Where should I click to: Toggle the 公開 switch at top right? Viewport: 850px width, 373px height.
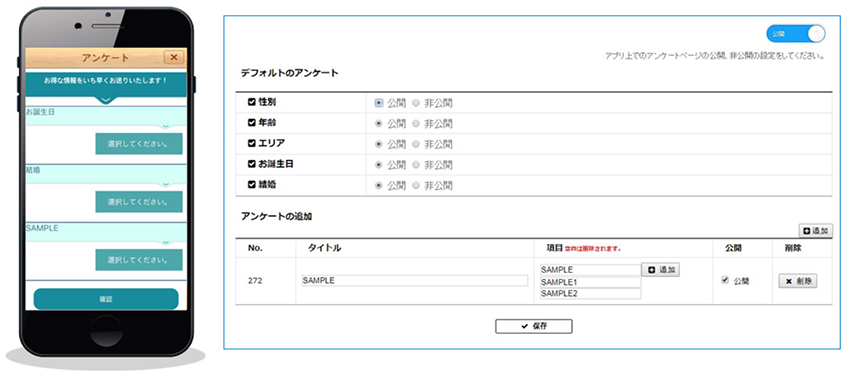click(795, 34)
